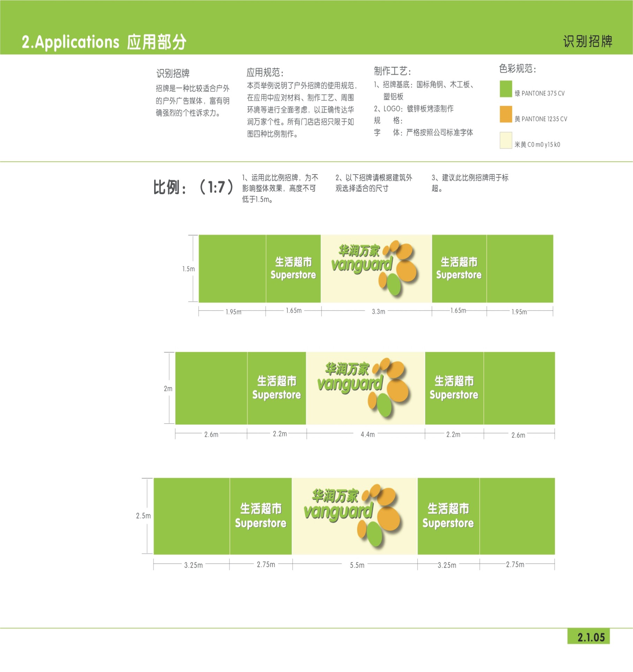The height and width of the screenshot is (672, 633).
Task: Click the vanguard logo in the 2m sign
Action: click(363, 388)
